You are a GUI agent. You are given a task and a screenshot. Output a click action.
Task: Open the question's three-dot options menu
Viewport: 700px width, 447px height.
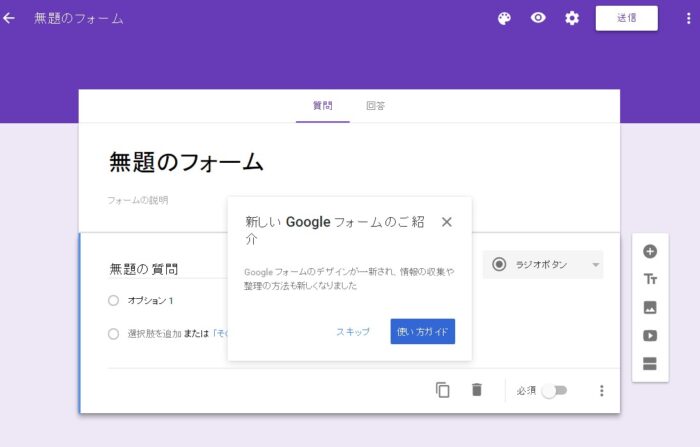(602, 391)
